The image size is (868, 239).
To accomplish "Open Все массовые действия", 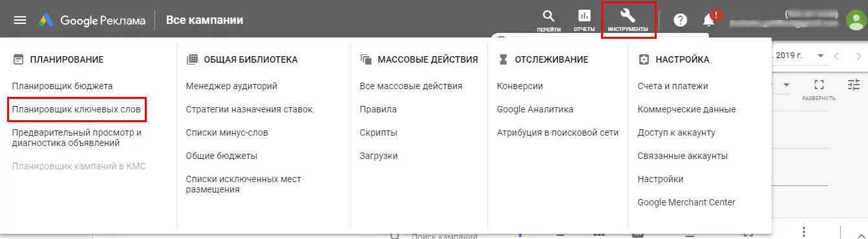I will tap(411, 86).
